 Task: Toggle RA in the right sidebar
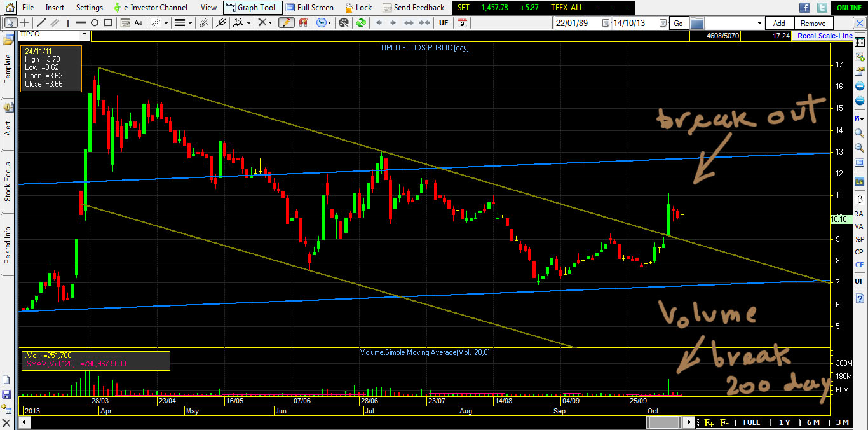pos(859,214)
